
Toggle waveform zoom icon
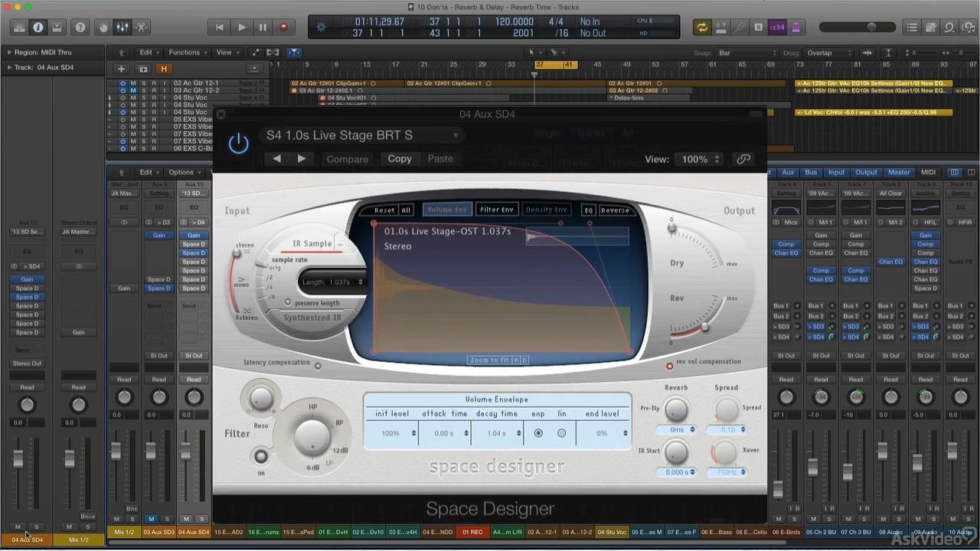[867, 53]
